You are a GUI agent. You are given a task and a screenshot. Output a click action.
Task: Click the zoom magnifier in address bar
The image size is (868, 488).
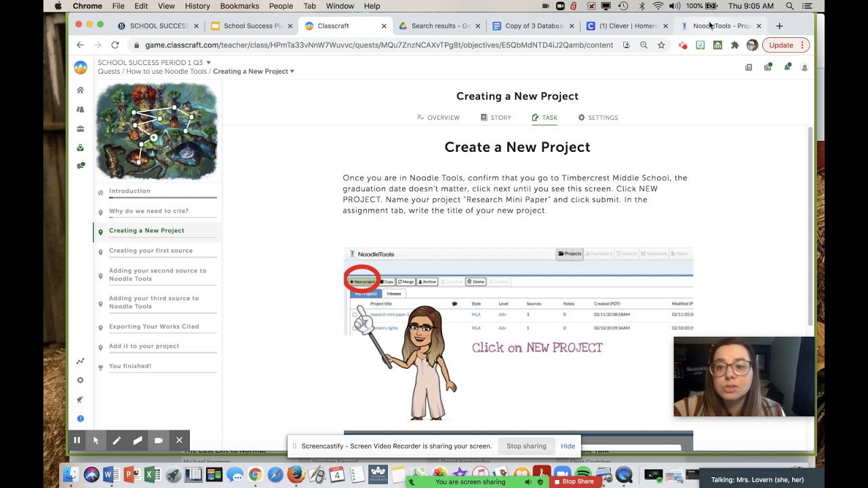tap(644, 45)
